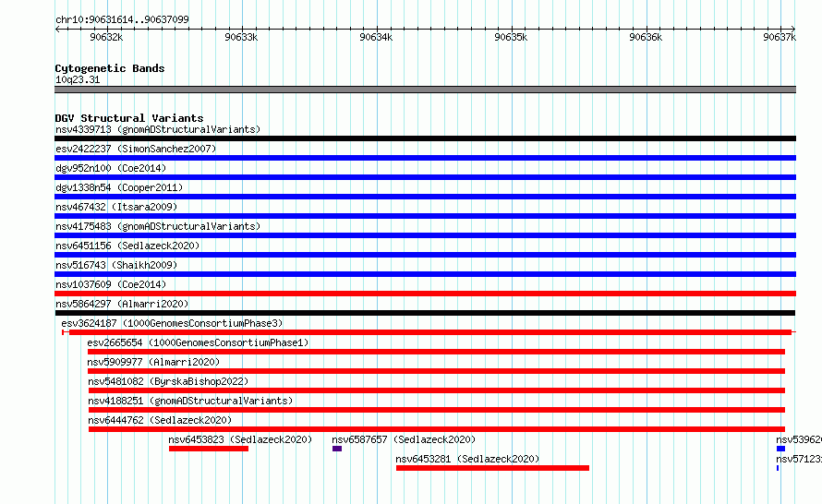Click the 90637k ruler tick
Image resolution: width=822 pixels, height=504 pixels.
[x=780, y=37]
